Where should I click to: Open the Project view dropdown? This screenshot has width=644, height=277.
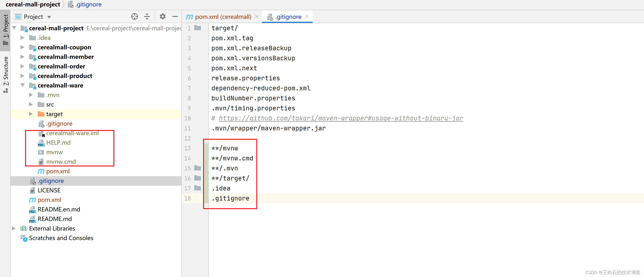(49, 17)
